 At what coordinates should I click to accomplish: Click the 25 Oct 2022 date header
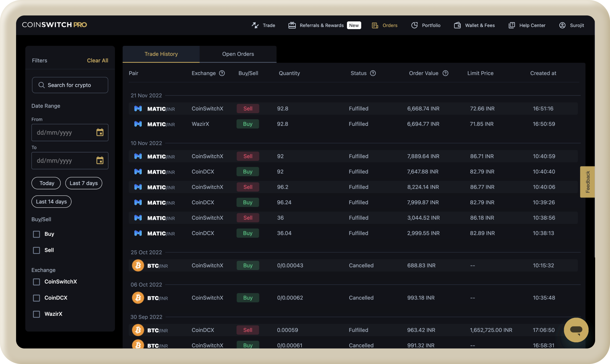coord(146,252)
